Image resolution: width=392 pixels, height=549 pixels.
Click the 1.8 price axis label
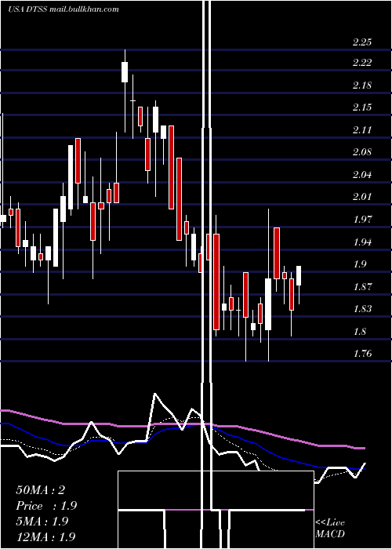click(x=360, y=332)
